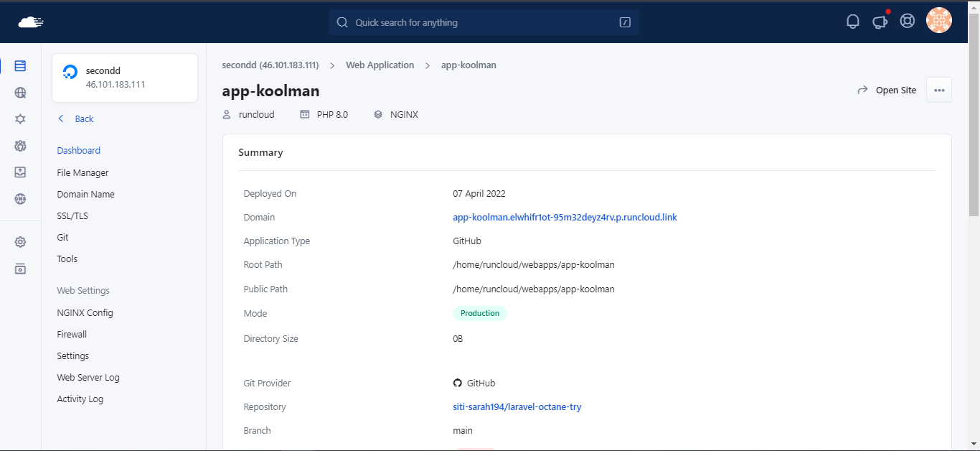Click the Directory Size value 0B
Image resolution: width=980 pixels, height=451 pixels.
tap(458, 339)
